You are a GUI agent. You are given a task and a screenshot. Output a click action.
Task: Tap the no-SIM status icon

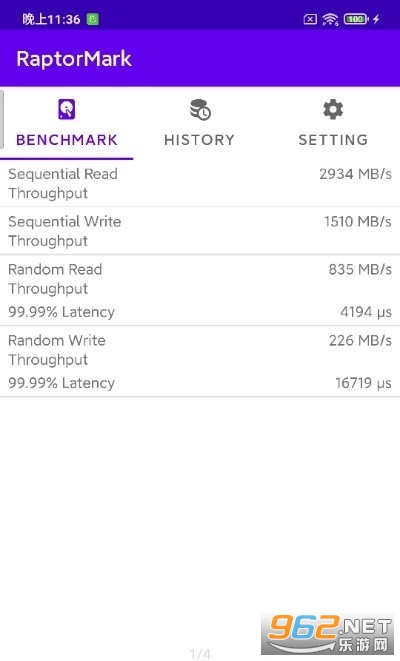[x=310, y=19]
